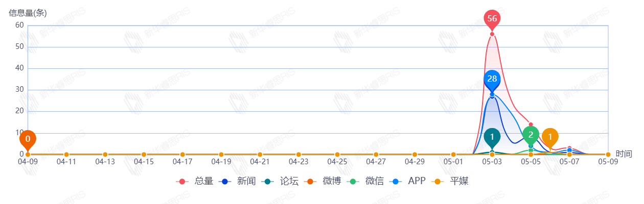Click the red 56 peak marker pin
Screen dimensions: 644x204
[492, 19]
